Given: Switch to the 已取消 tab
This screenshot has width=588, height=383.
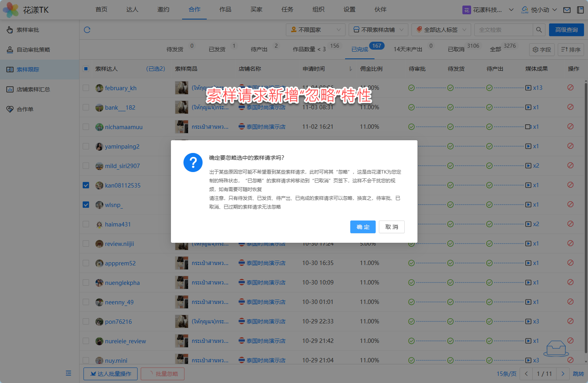Looking at the screenshot, I should coord(456,49).
